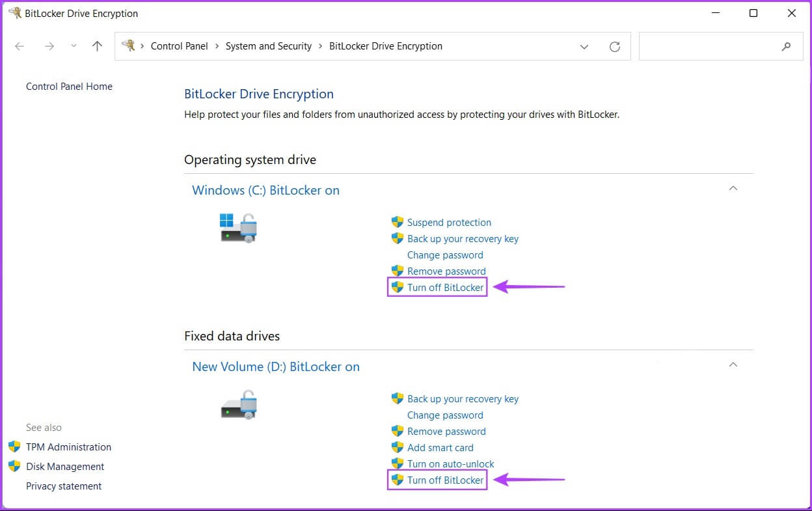Viewport: 812px width, 511px height.
Task: Click shield icon next to C: Back up recovery key
Action: click(398, 238)
